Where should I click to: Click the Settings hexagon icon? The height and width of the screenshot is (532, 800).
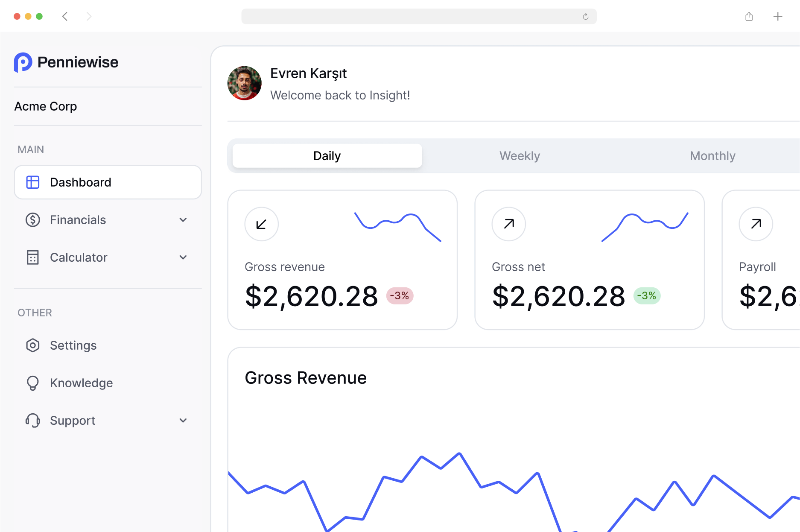tap(33, 345)
